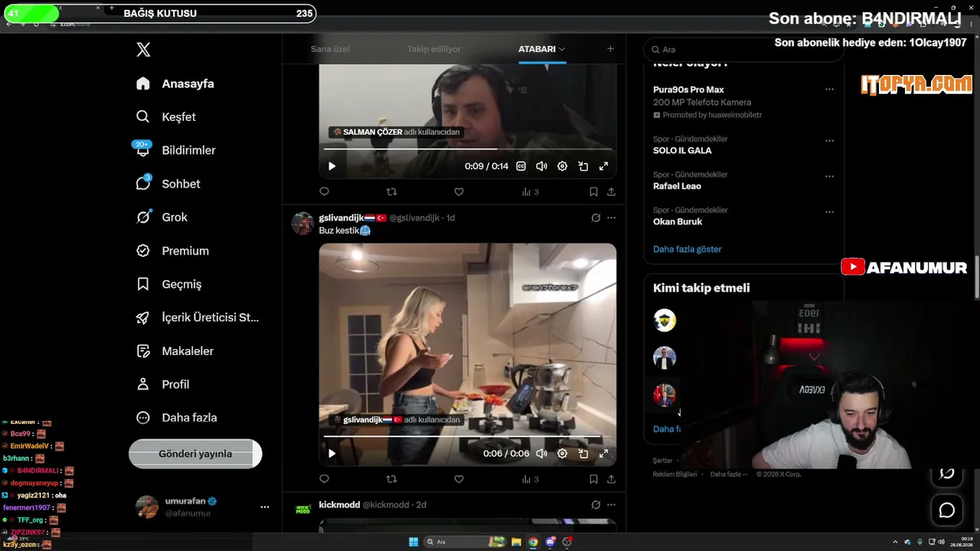Open the Reklam Bilgileri footer link
980x551 pixels.
(675, 474)
